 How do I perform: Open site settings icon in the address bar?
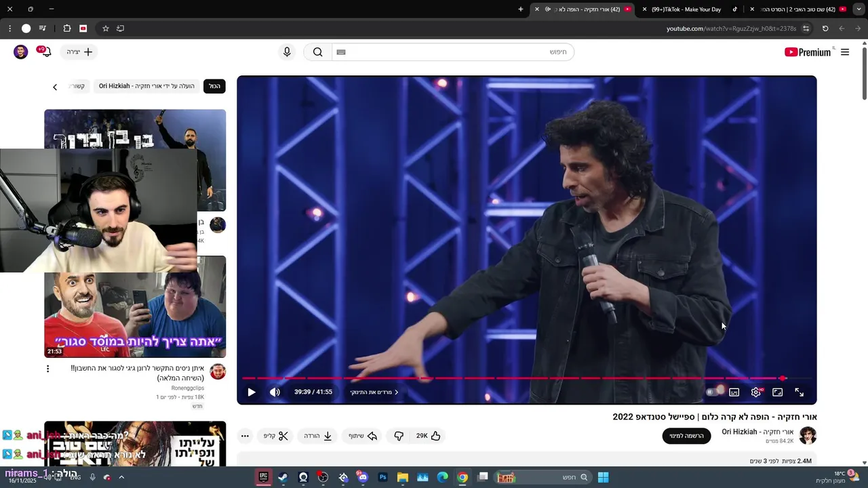tap(806, 28)
